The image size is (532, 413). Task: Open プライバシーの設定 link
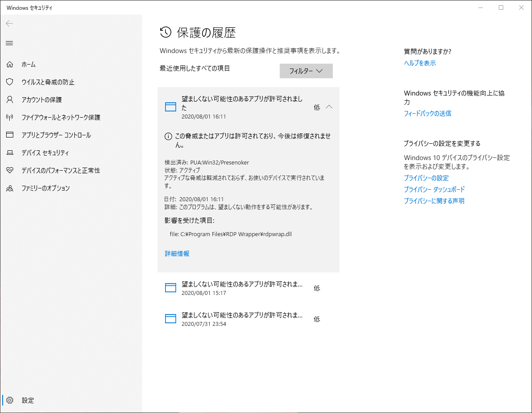coord(426,178)
